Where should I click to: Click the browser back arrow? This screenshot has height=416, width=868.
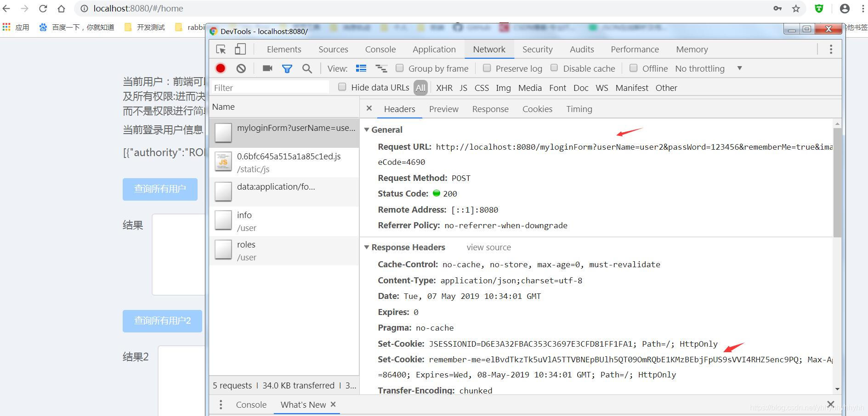[x=6, y=8]
